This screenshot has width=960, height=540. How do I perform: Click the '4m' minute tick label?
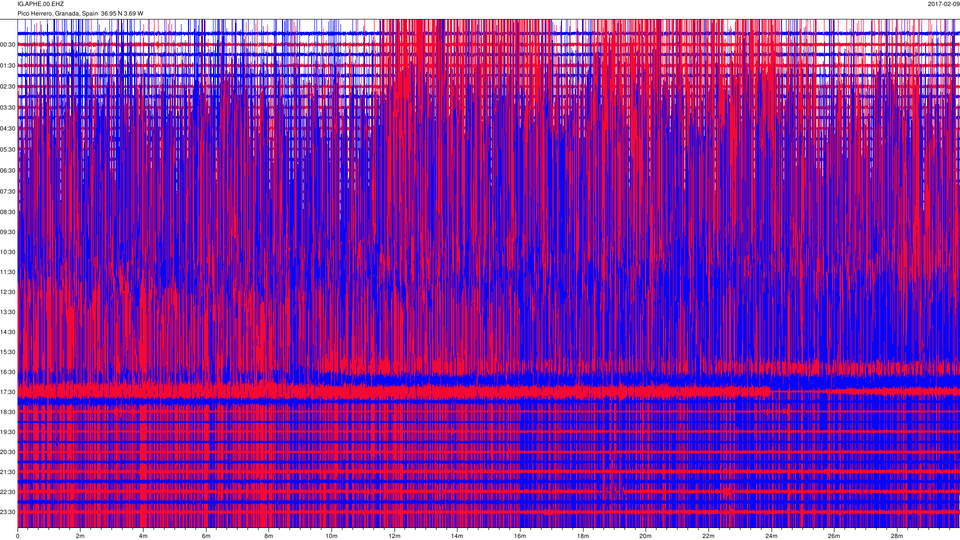tap(143, 536)
